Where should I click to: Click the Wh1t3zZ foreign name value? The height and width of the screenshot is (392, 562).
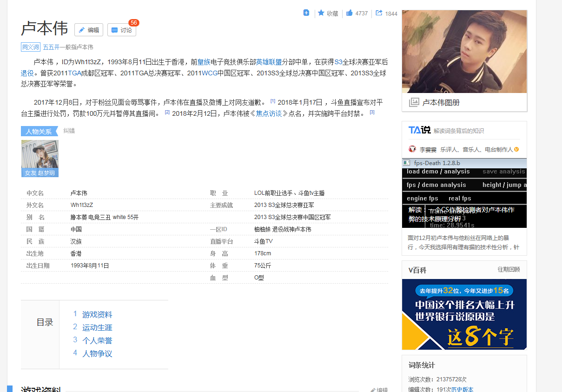(82, 205)
